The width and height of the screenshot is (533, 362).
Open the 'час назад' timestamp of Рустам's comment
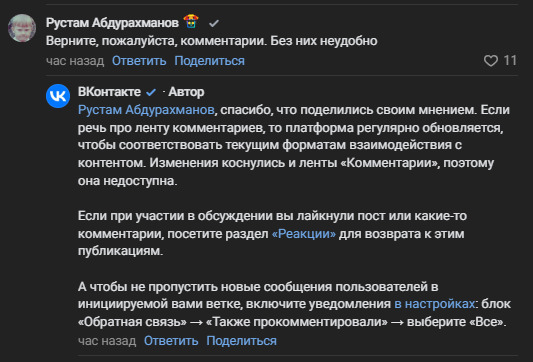click(x=75, y=61)
